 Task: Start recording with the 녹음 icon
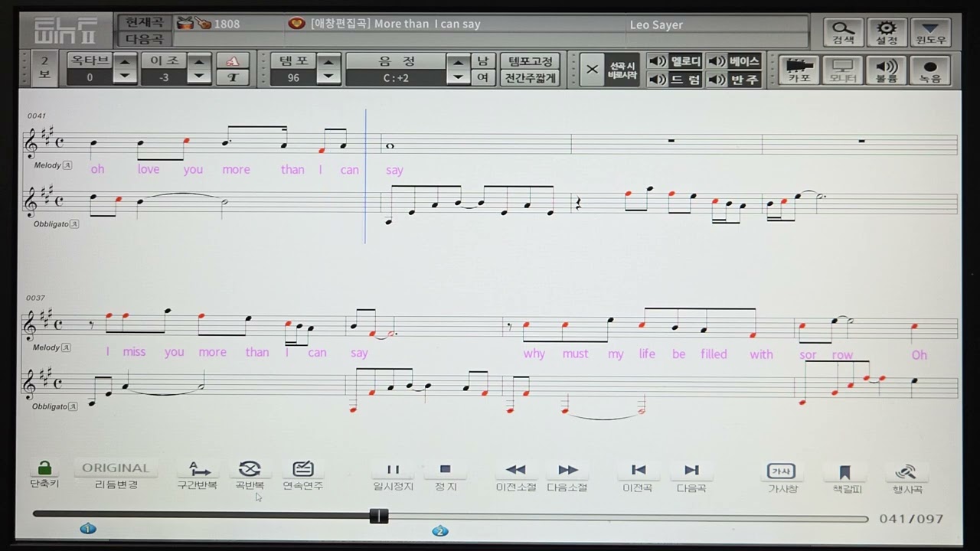click(x=930, y=70)
